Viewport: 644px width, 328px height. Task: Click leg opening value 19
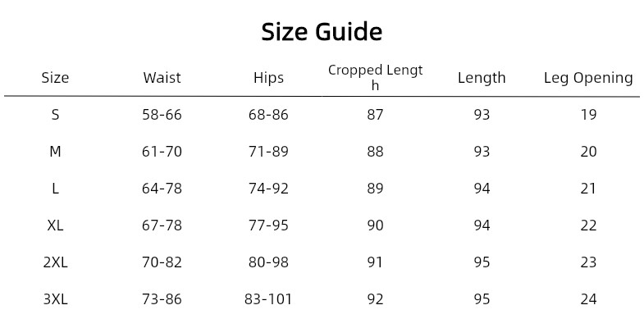(588, 115)
